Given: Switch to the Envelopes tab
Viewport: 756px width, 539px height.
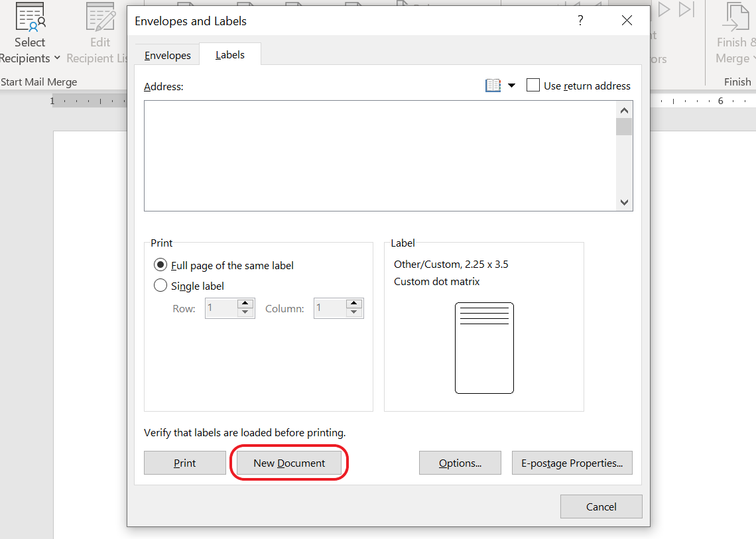Looking at the screenshot, I should pos(168,55).
